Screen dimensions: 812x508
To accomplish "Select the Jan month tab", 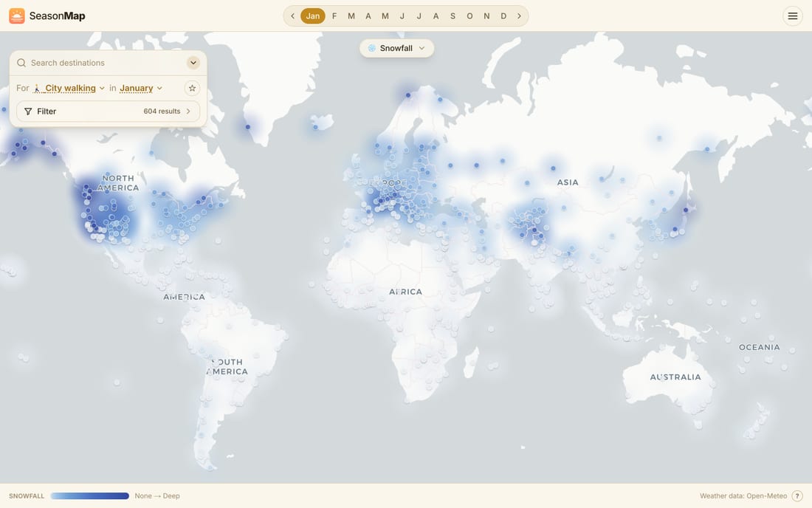I will point(313,16).
